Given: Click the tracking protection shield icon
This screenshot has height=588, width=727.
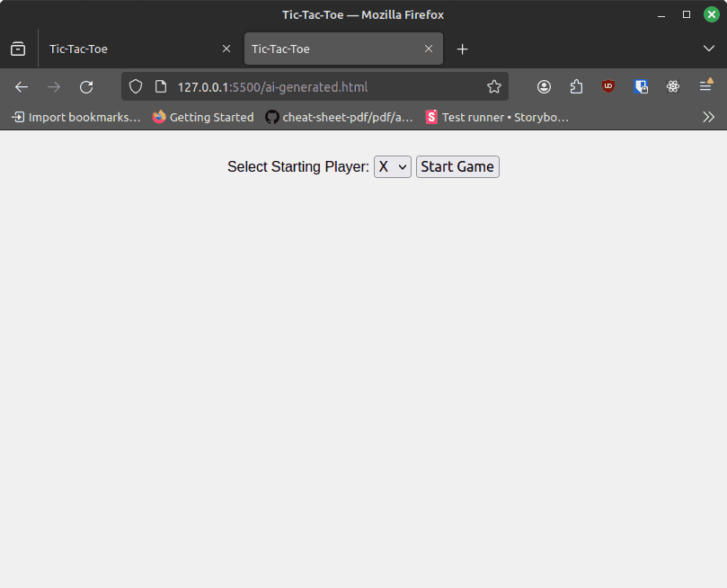Looking at the screenshot, I should pyautogui.click(x=136, y=87).
